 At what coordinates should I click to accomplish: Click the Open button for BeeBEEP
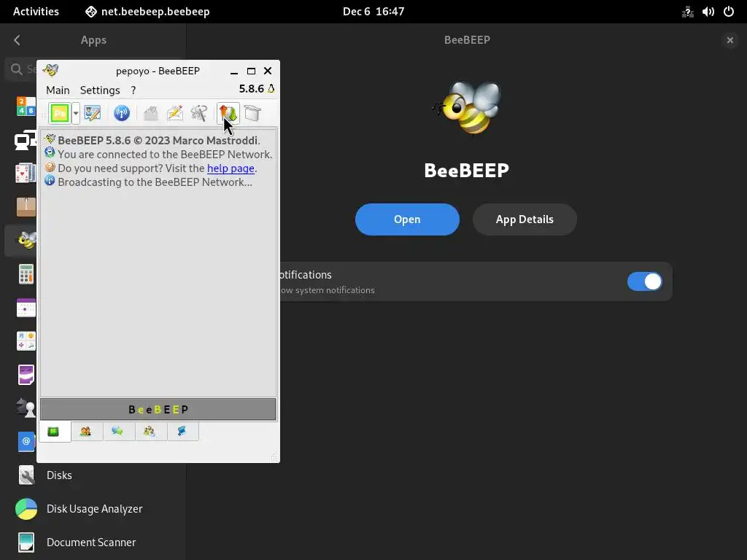tap(407, 219)
